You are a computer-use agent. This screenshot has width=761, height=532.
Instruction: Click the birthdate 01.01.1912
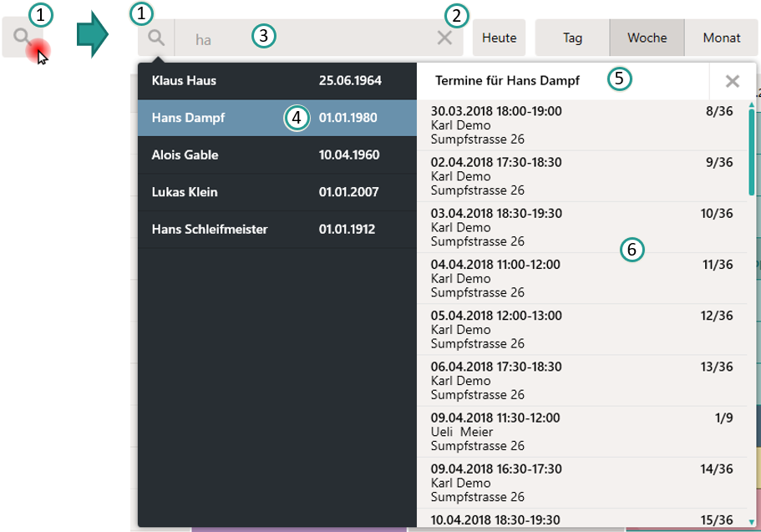coord(347,229)
